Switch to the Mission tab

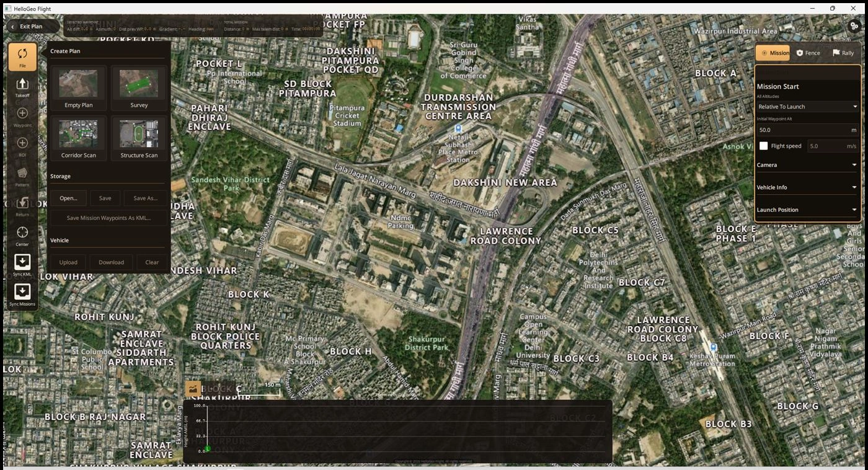(x=773, y=53)
